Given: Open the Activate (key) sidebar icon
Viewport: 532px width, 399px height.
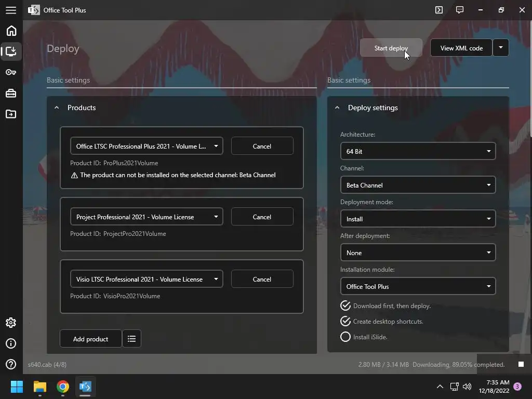Looking at the screenshot, I should (x=11, y=72).
